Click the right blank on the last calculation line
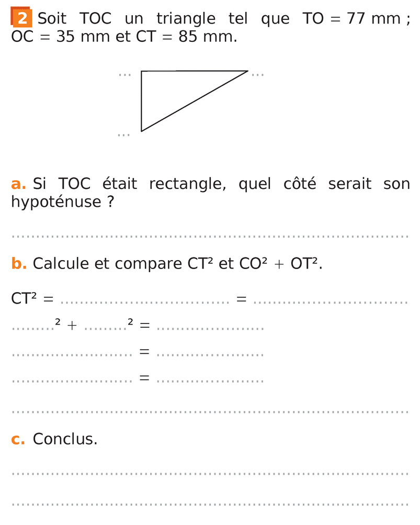Viewport: 420px width, 525px height. 210,382
